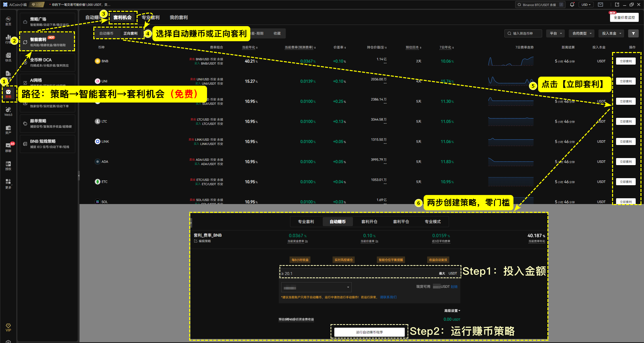Screen dimensions: 644x343
Task: Switch to 套利平仓 tab in lower panel
Action: click(x=401, y=222)
